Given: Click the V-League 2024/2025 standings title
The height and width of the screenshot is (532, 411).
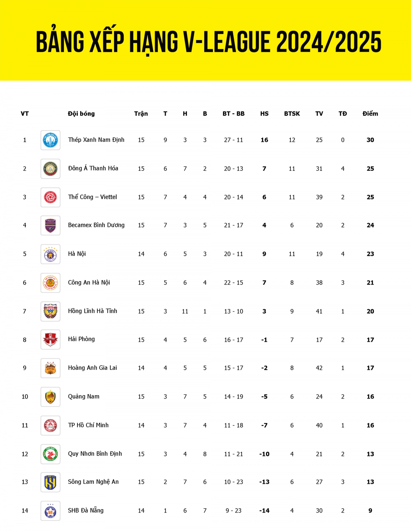Looking at the screenshot, I should tap(209, 42).
